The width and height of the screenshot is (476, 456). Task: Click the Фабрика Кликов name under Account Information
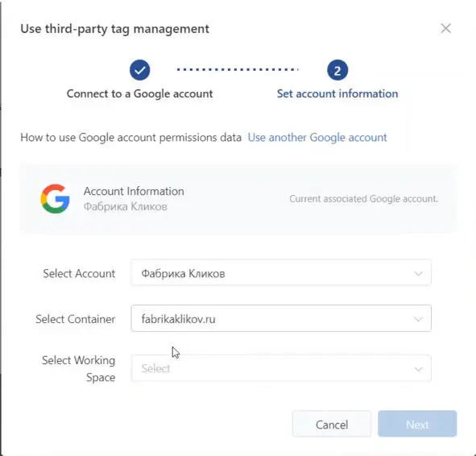[126, 207]
